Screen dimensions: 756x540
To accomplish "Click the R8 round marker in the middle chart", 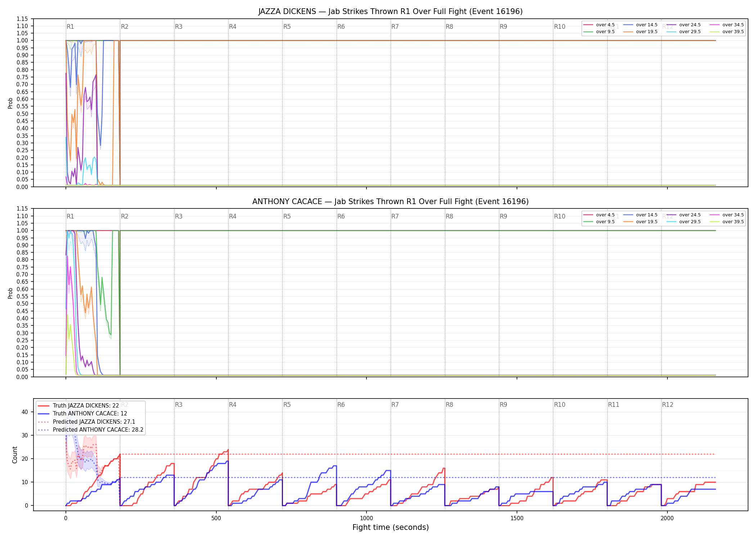I will tap(449, 216).
